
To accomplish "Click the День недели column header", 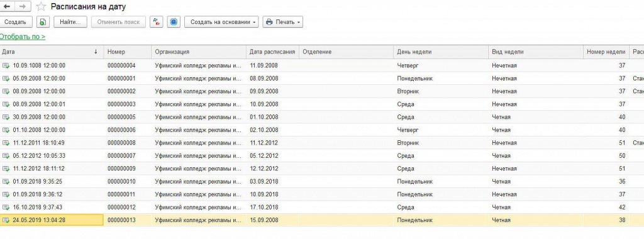I will point(441,52).
